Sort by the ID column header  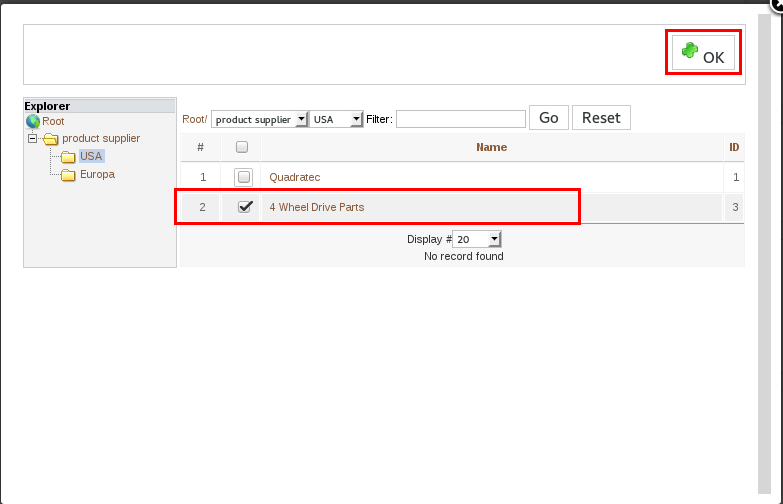(x=734, y=147)
